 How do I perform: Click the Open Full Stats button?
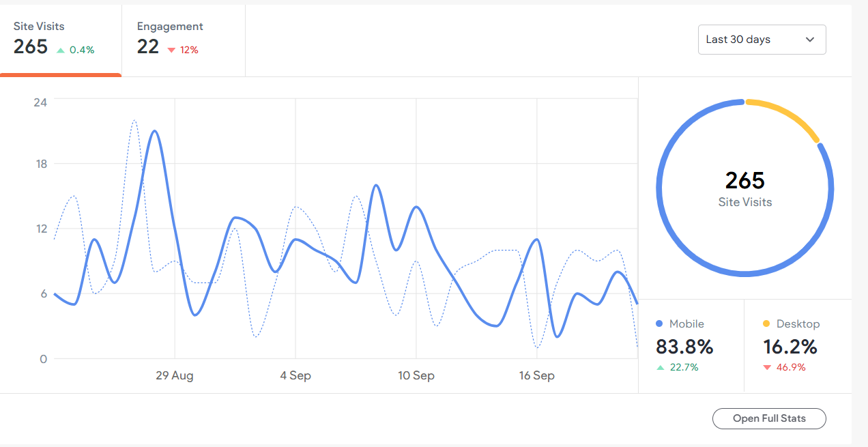point(768,418)
